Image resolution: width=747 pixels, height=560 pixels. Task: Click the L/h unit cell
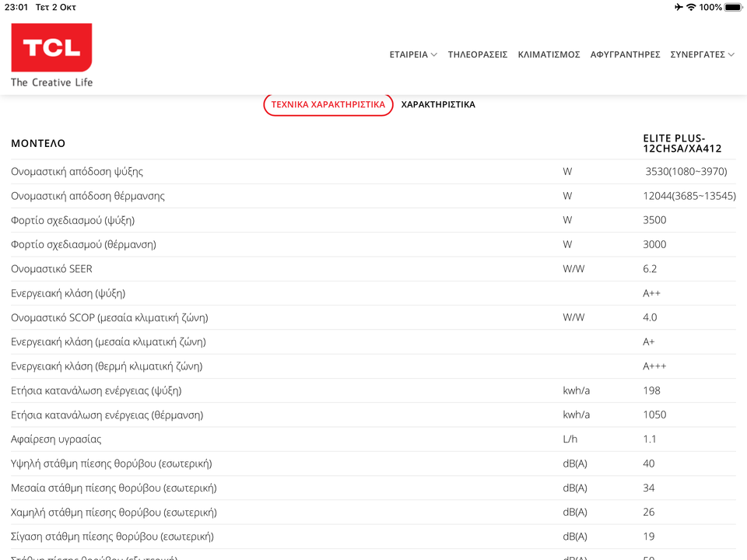(570, 439)
